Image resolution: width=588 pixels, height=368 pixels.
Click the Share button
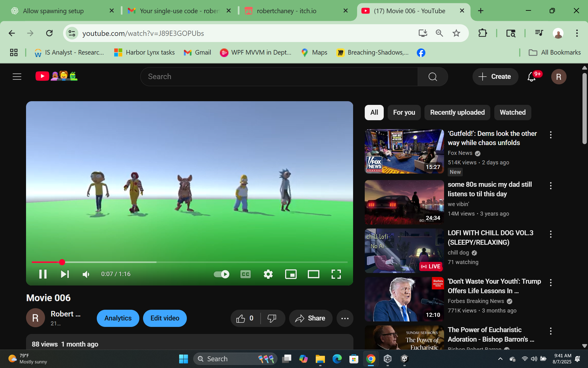coord(311,318)
